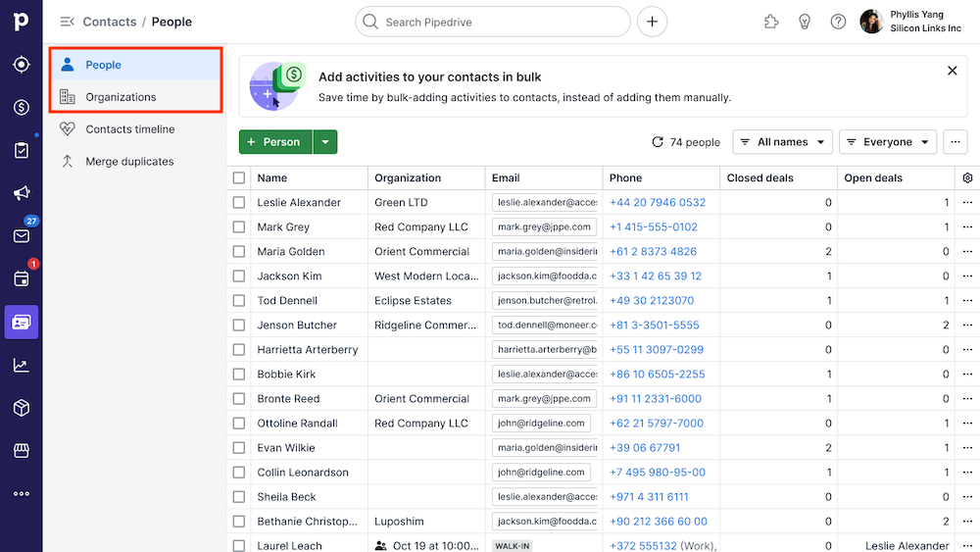Toggle the select-all header checkbox
This screenshot has height=552, width=980.
[x=239, y=178]
